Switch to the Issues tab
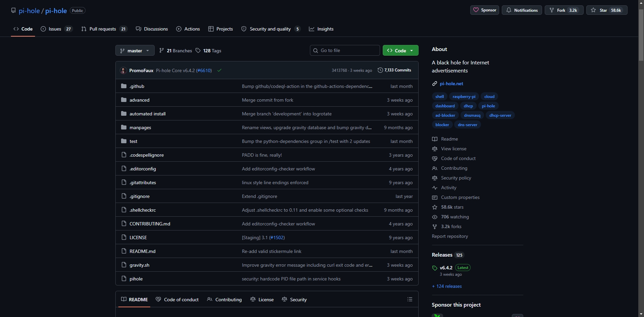 pos(56,29)
